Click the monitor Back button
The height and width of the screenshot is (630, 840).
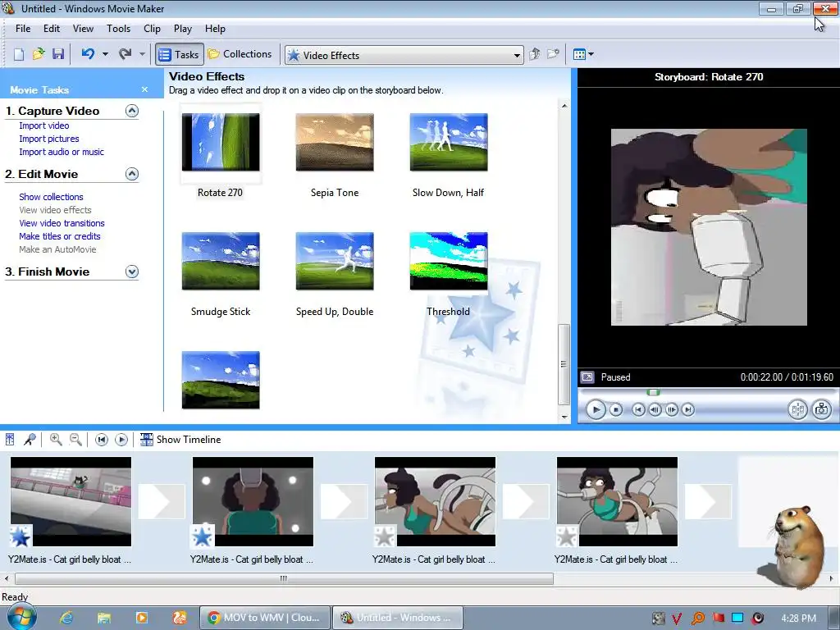[638, 410]
